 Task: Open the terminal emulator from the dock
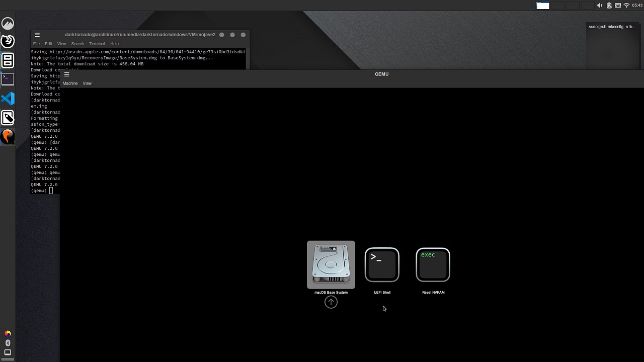coord(8,79)
